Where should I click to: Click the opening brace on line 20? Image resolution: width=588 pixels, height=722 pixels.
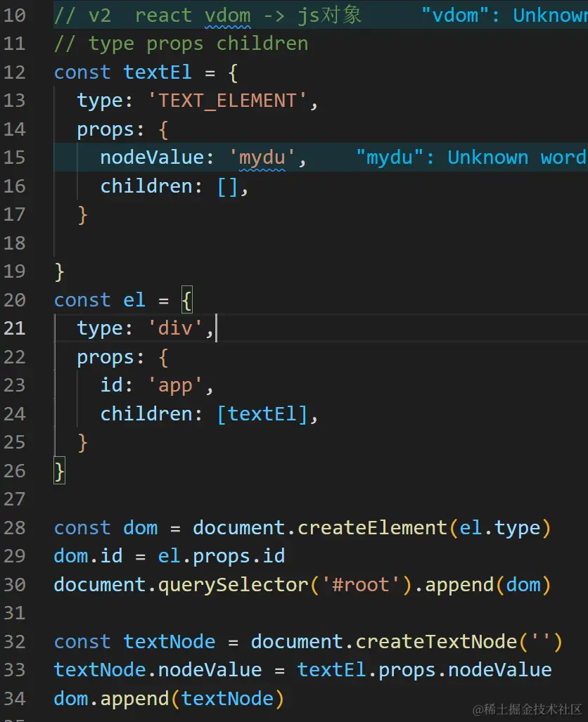pos(186,300)
